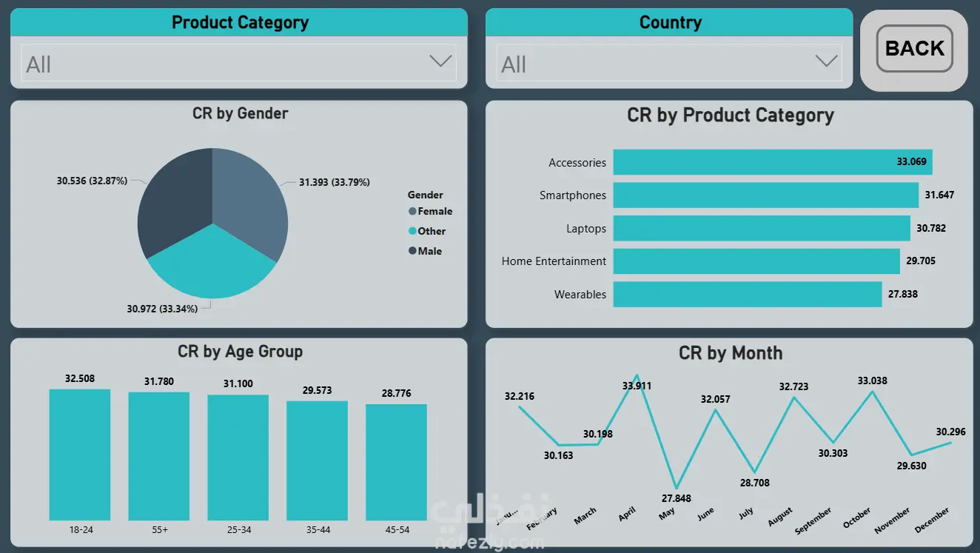Click the teal Other pie slice
This screenshot has height=553, width=980.
point(212,267)
